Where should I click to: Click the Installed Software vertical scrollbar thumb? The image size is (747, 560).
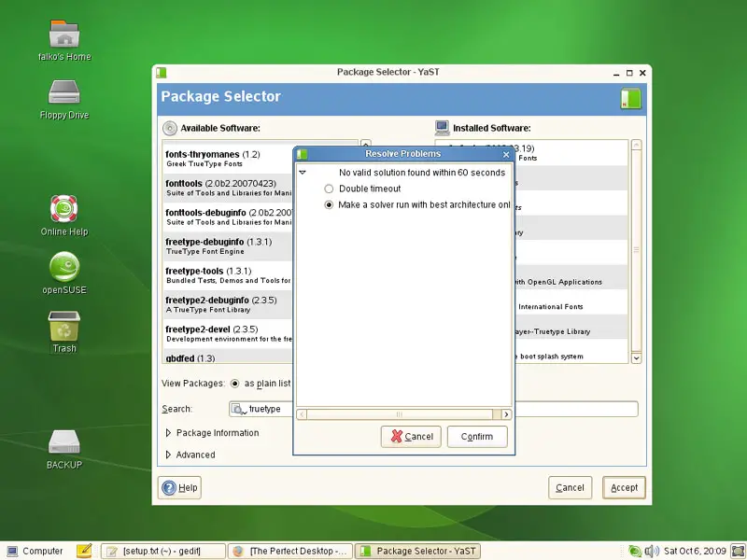coord(636,250)
